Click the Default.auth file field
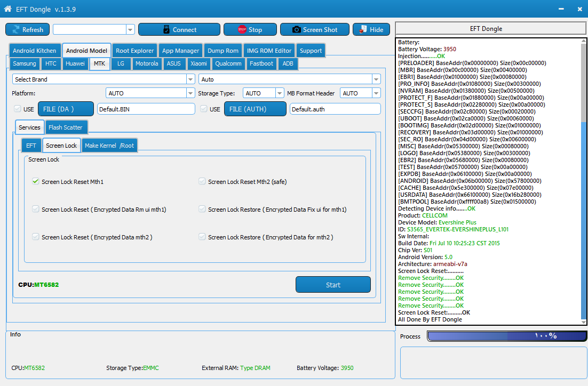 click(x=335, y=109)
